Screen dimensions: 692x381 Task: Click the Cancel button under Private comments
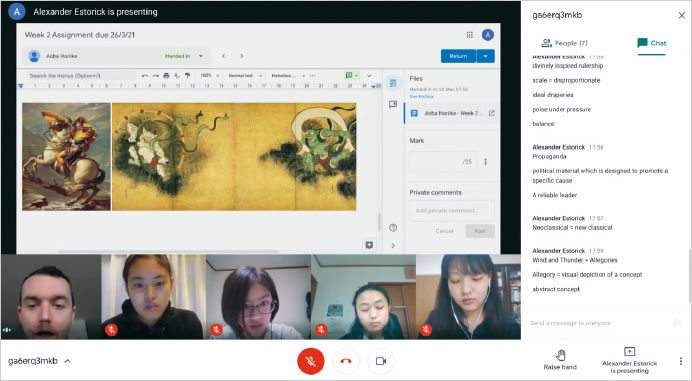coord(444,231)
